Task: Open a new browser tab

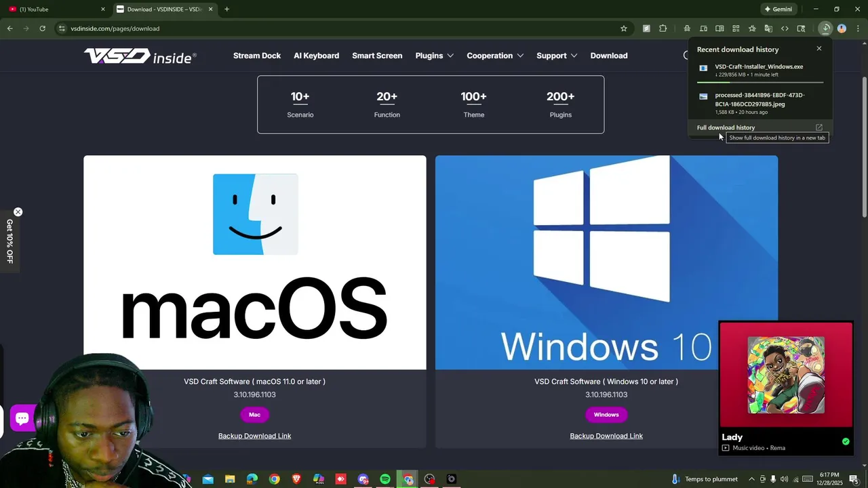Action: click(226, 9)
